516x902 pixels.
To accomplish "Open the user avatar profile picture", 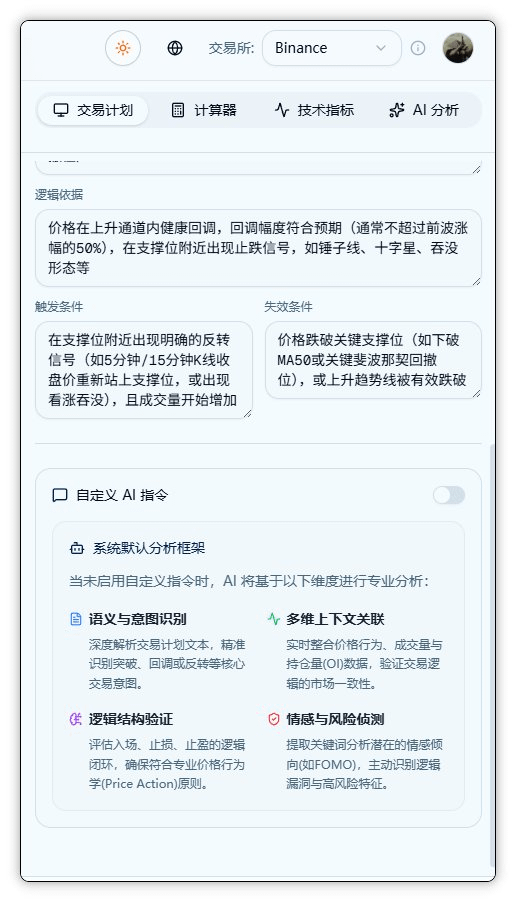I will (458, 48).
